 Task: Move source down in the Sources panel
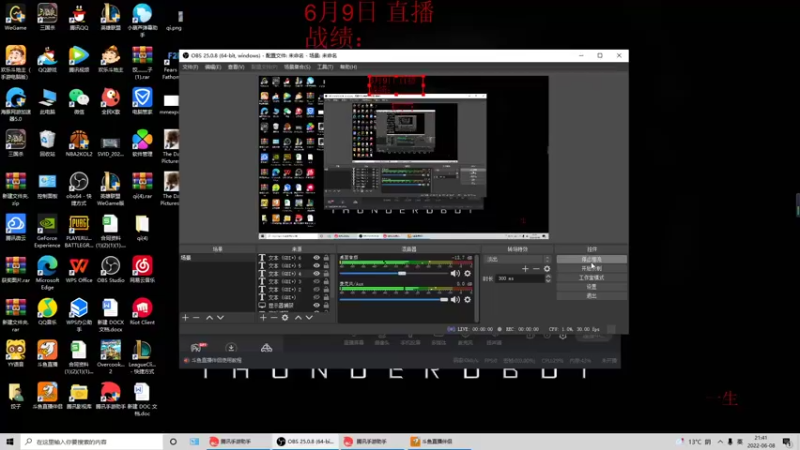(x=309, y=317)
